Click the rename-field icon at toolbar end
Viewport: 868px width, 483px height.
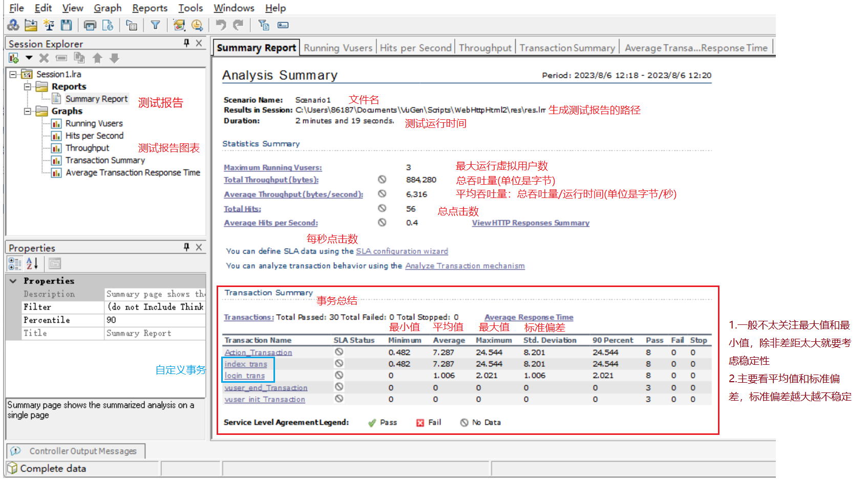pyautogui.click(x=283, y=25)
